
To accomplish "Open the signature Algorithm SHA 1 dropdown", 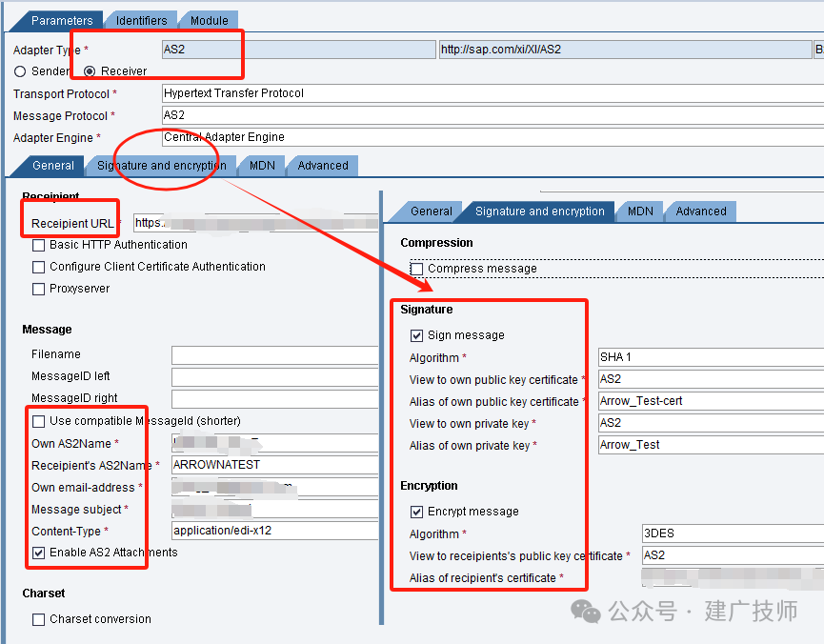I will 711,357.
